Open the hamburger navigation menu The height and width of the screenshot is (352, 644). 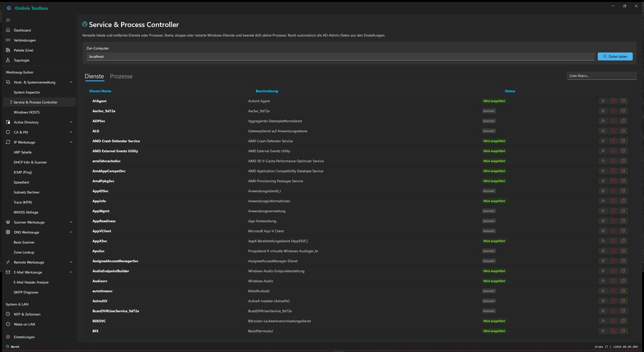point(8,20)
